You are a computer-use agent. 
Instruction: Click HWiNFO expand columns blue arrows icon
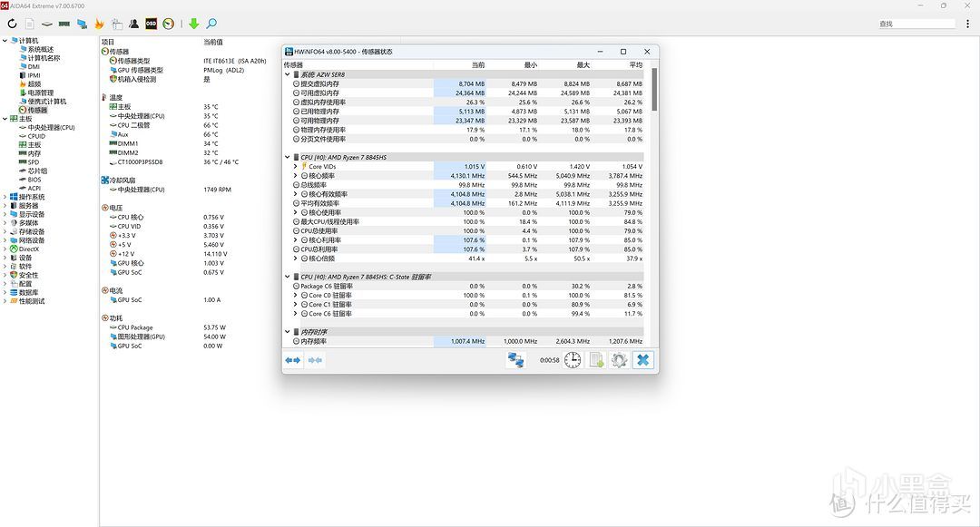pos(292,360)
